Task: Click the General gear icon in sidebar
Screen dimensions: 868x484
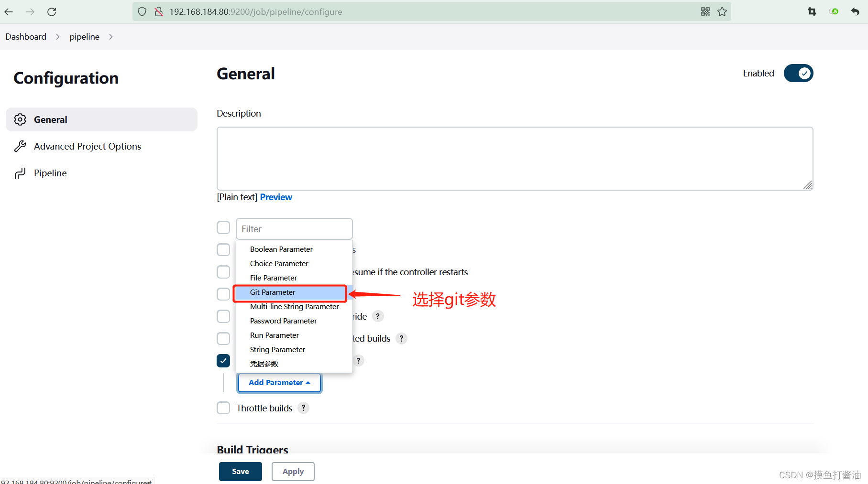Action: click(x=20, y=119)
